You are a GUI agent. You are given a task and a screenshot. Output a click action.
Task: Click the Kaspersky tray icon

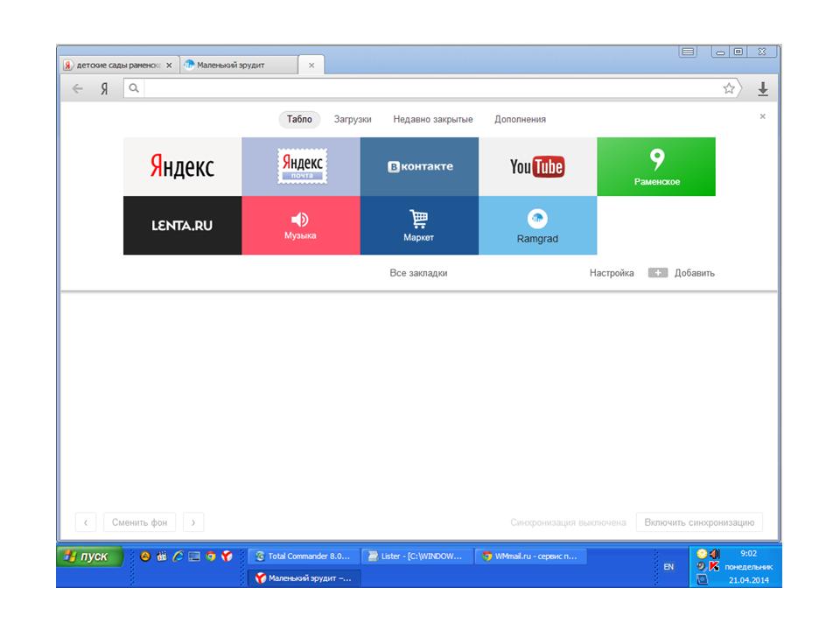(714, 566)
